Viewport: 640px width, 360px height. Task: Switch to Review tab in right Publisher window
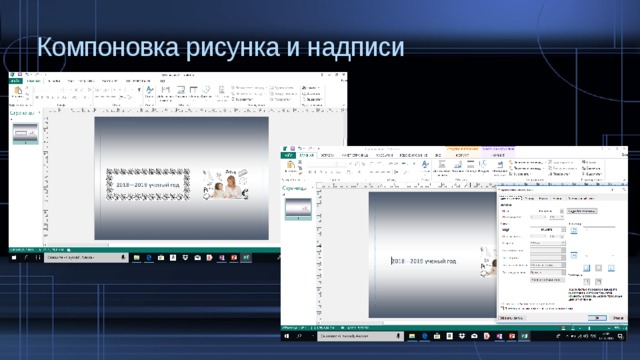click(413, 156)
